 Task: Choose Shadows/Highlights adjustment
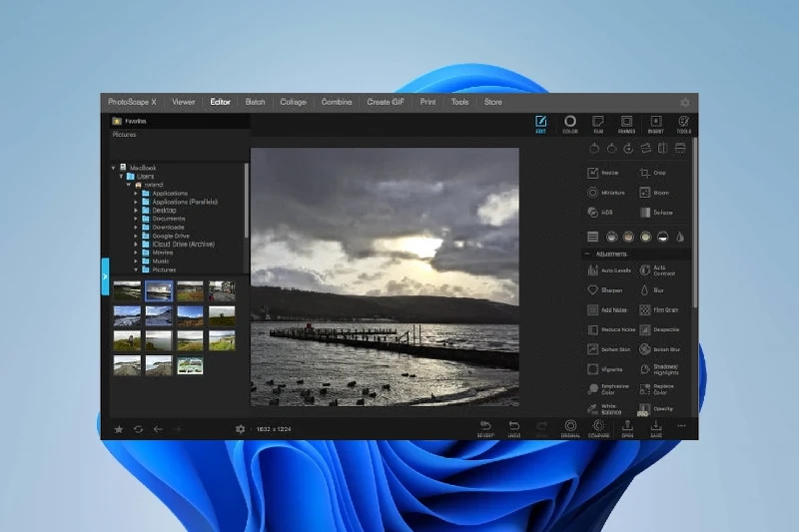(659, 369)
